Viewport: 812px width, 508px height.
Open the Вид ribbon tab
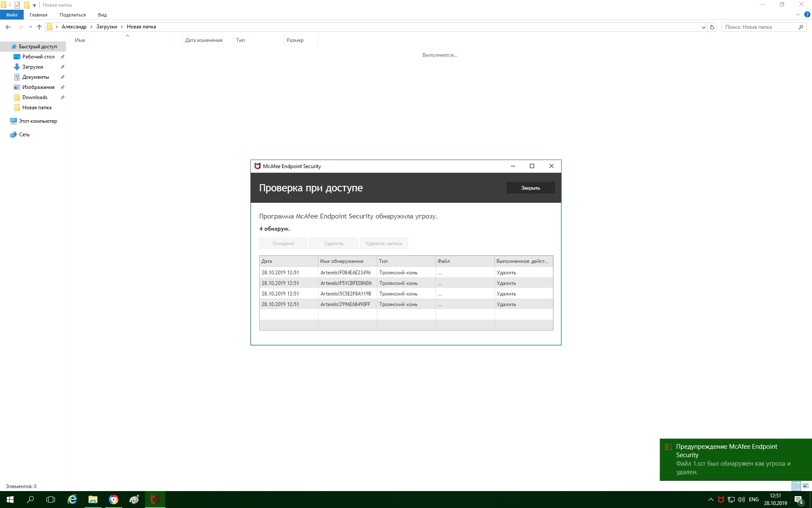102,15
